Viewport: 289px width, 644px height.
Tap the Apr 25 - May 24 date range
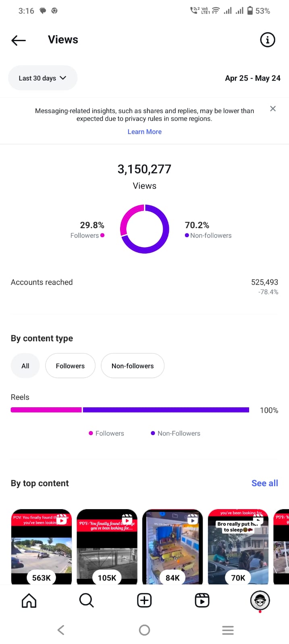(x=253, y=78)
